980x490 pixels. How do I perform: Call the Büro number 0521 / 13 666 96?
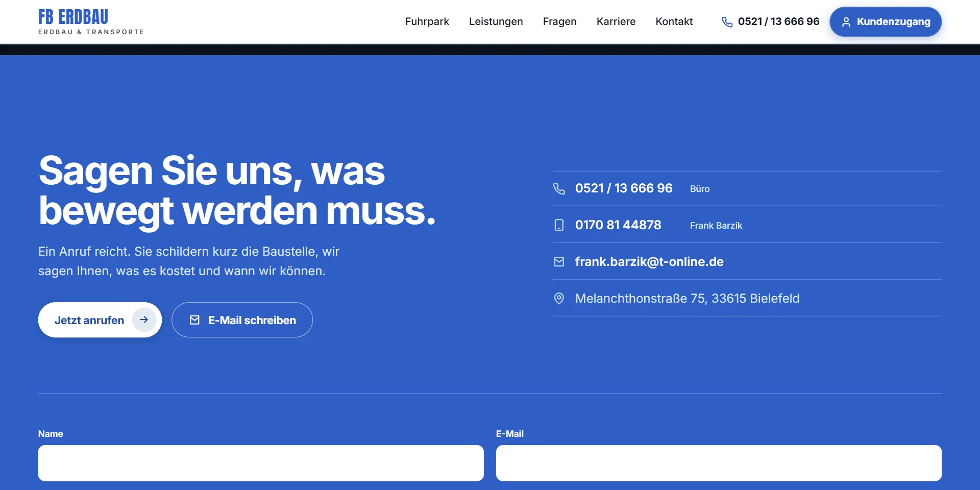(x=624, y=188)
